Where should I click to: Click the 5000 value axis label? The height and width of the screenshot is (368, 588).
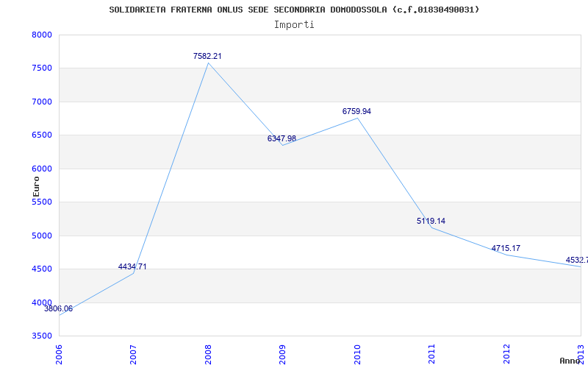pos(42,236)
